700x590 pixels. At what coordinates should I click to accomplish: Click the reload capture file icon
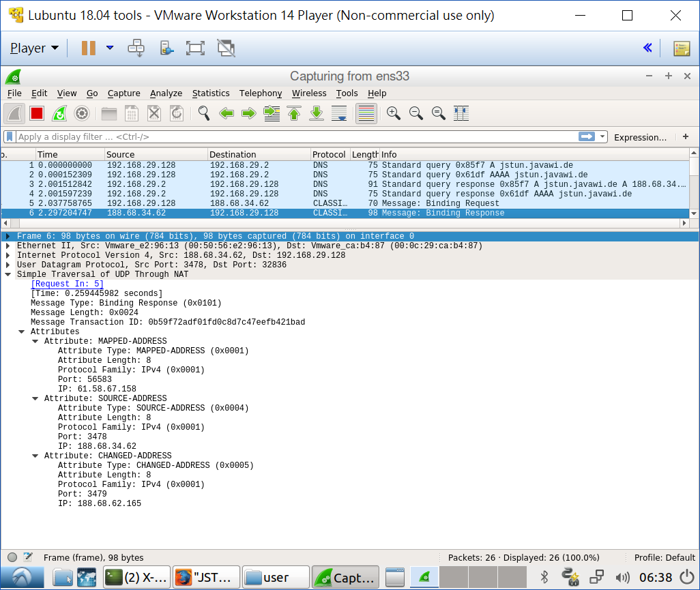[177, 113]
